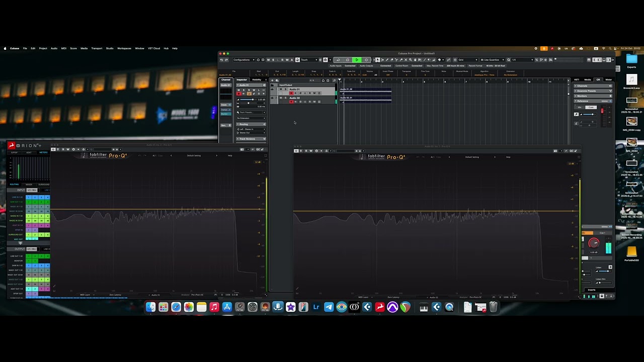Adjust the Control Room level slider
The height and width of the screenshot is (362, 644).
tap(588, 114)
